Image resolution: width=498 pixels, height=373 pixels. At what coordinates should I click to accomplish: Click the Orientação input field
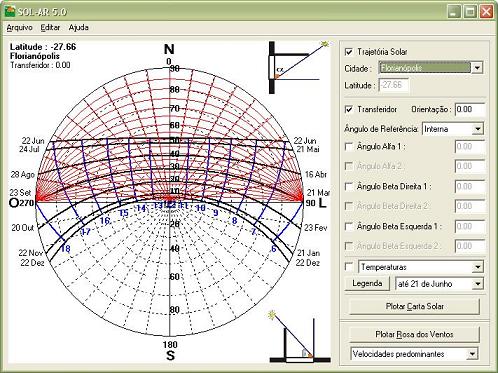click(x=470, y=109)
